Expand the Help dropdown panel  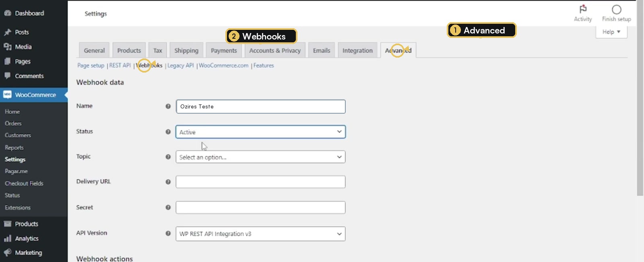tap(611, 32)
